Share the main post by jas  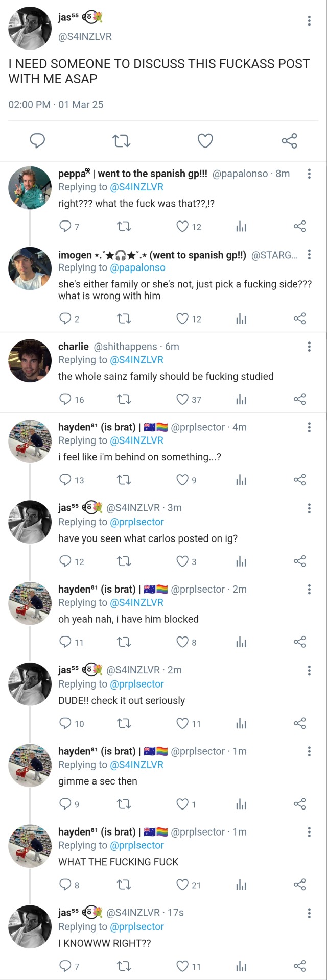click(x=289, y=140)
